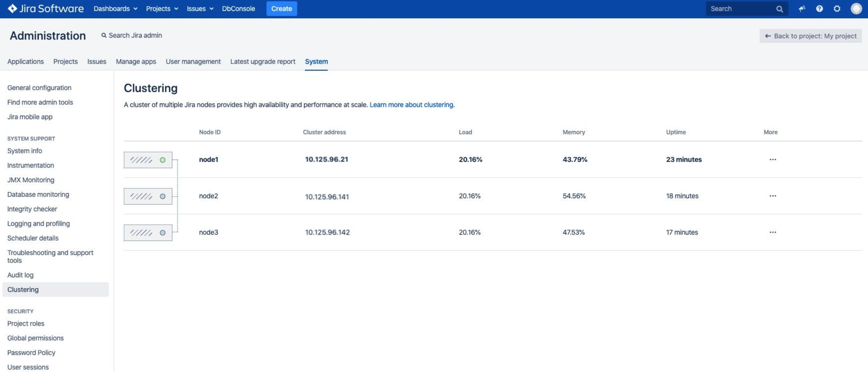
Task: Open Jira mobile app settings
Action: (30, 117)
